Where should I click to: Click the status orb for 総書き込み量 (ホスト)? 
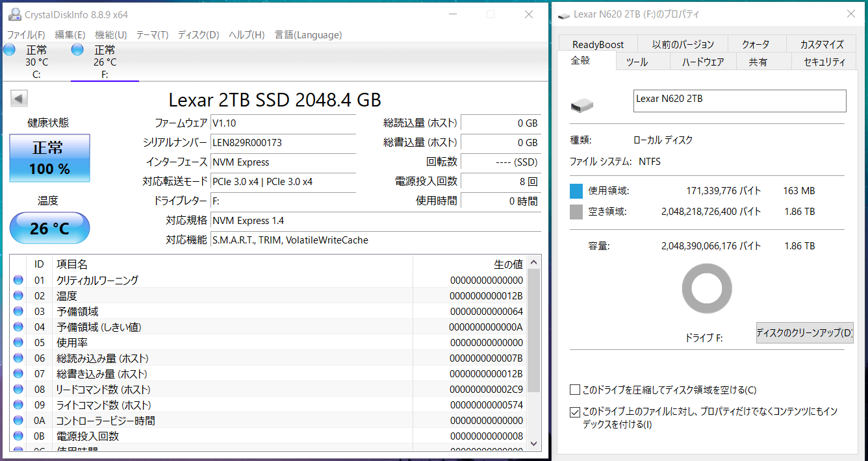18,374
